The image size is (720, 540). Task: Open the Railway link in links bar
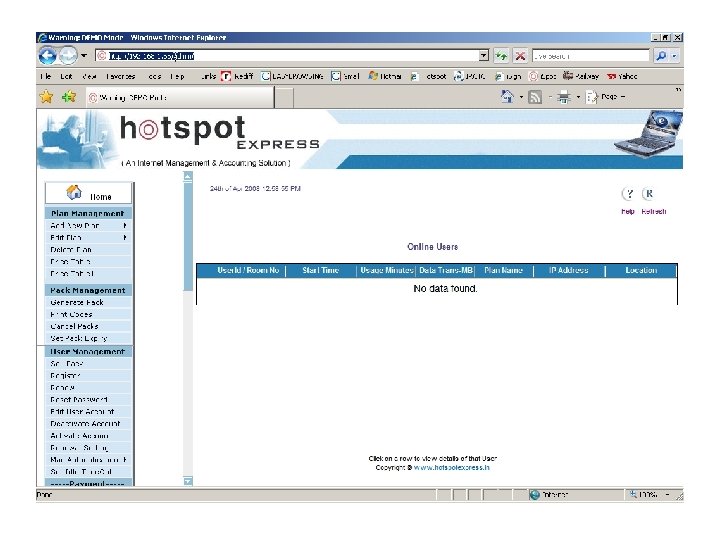coord(581,76)
